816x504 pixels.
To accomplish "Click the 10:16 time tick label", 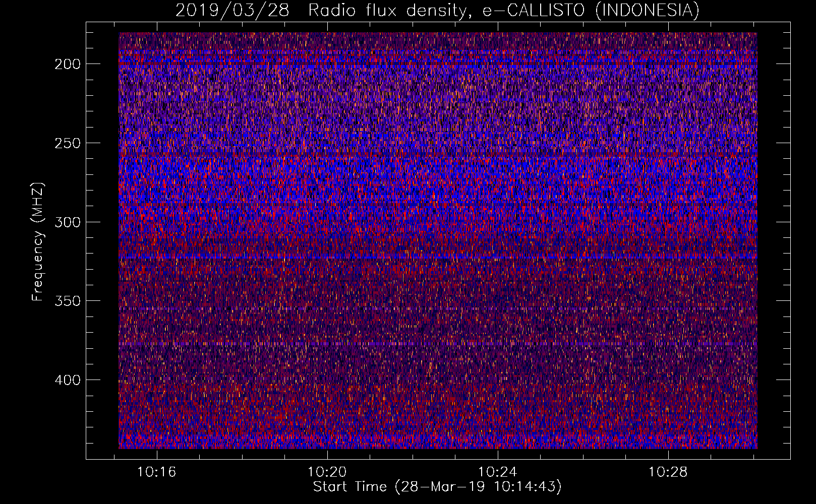I will pos(157,472).
